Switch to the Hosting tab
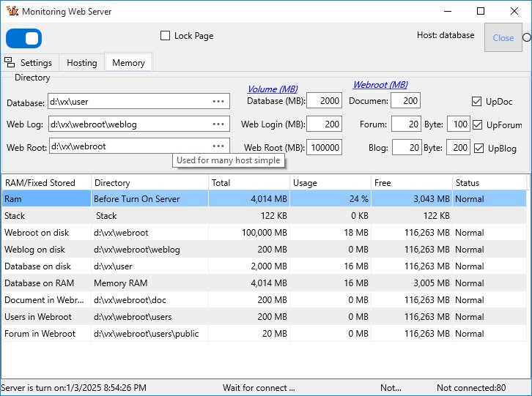532x396 pixels. 81,63
